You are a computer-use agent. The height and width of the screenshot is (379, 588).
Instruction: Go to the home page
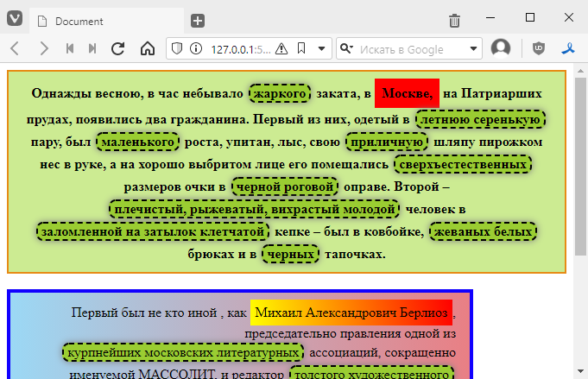[x=148, y=48]
